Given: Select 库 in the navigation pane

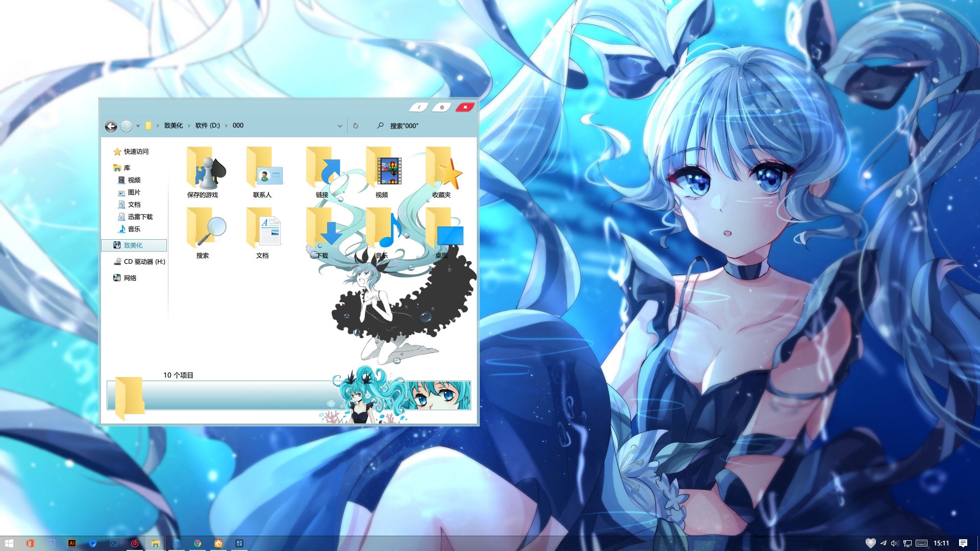Looking at the screenshot, I should coord(122,168).
